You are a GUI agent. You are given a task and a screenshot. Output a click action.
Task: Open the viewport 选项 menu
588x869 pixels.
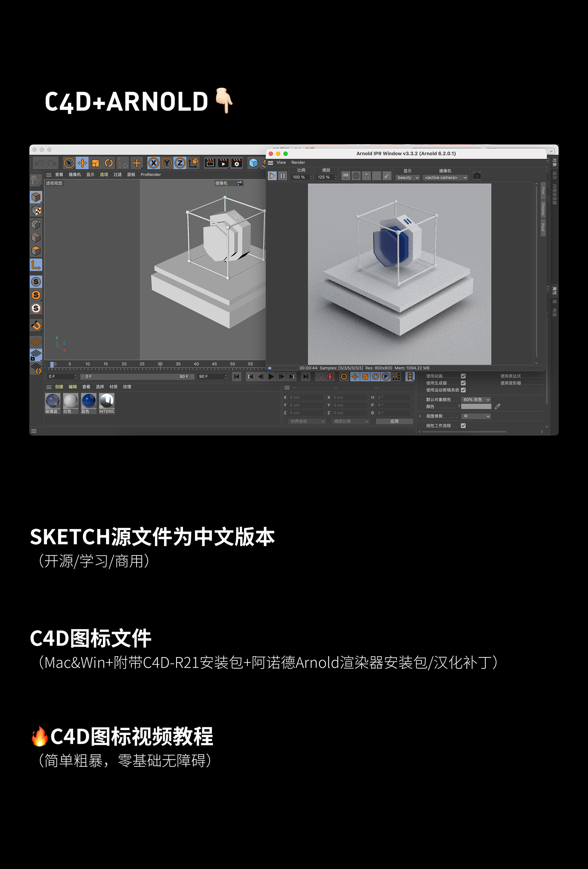[104, 175]
